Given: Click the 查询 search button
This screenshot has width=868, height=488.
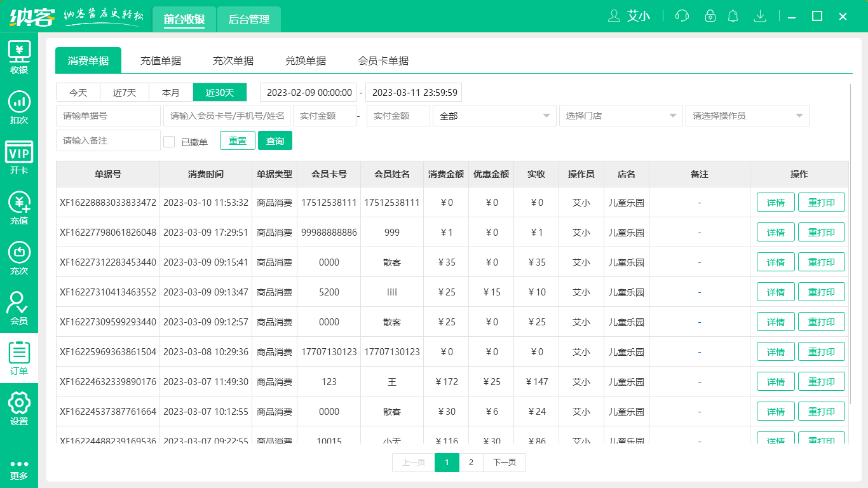Looking at the screenshot, I should [x=275, y=140].
